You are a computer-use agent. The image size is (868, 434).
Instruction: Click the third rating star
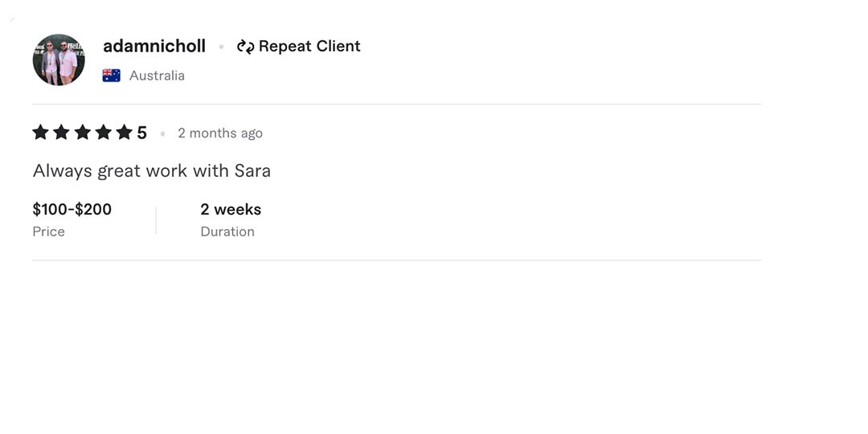(83, 133)
